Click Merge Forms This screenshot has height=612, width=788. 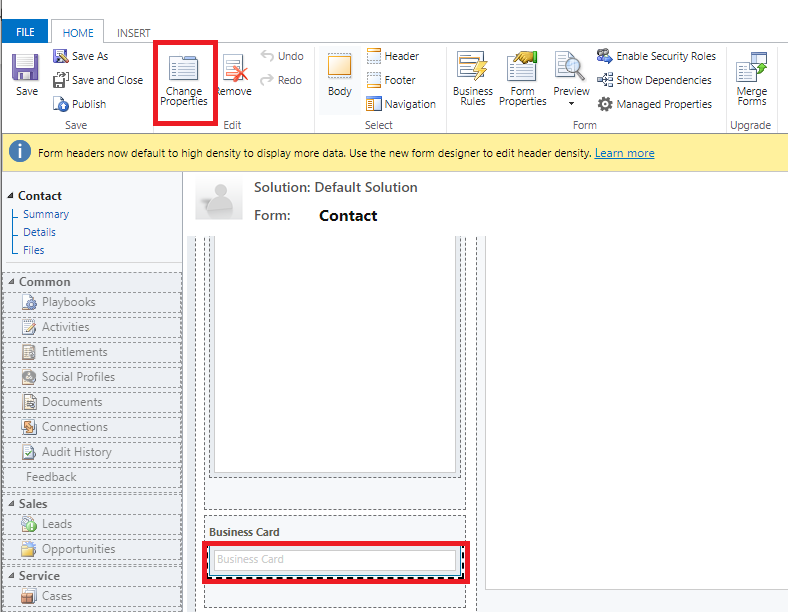(751, 78)
